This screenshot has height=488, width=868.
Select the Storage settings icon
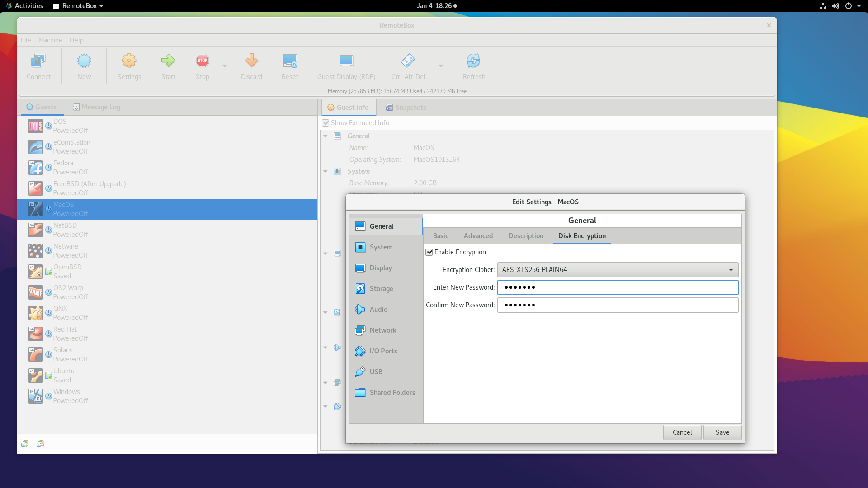point(360,288)
